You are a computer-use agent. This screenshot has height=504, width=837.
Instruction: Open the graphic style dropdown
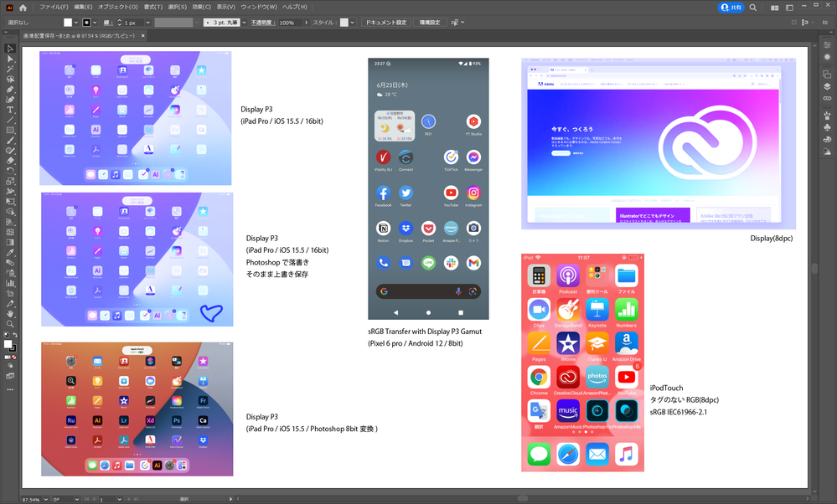(352, 23)
